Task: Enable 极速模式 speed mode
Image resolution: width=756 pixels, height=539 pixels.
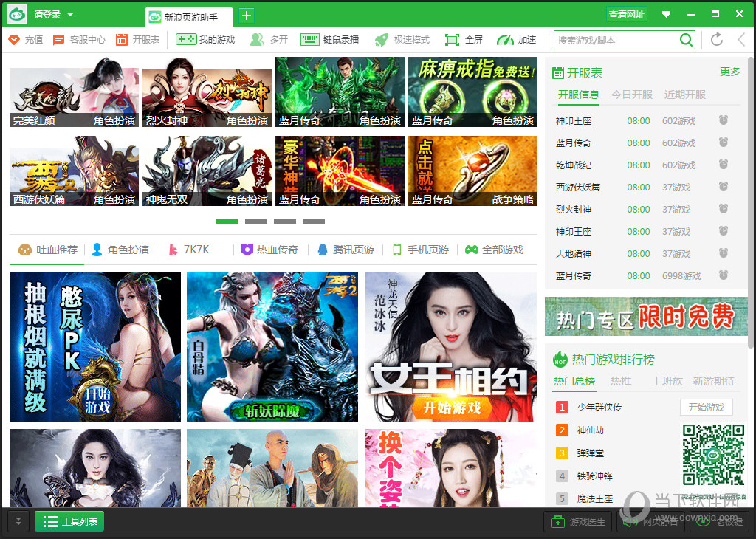Action: tap(399, 40)
